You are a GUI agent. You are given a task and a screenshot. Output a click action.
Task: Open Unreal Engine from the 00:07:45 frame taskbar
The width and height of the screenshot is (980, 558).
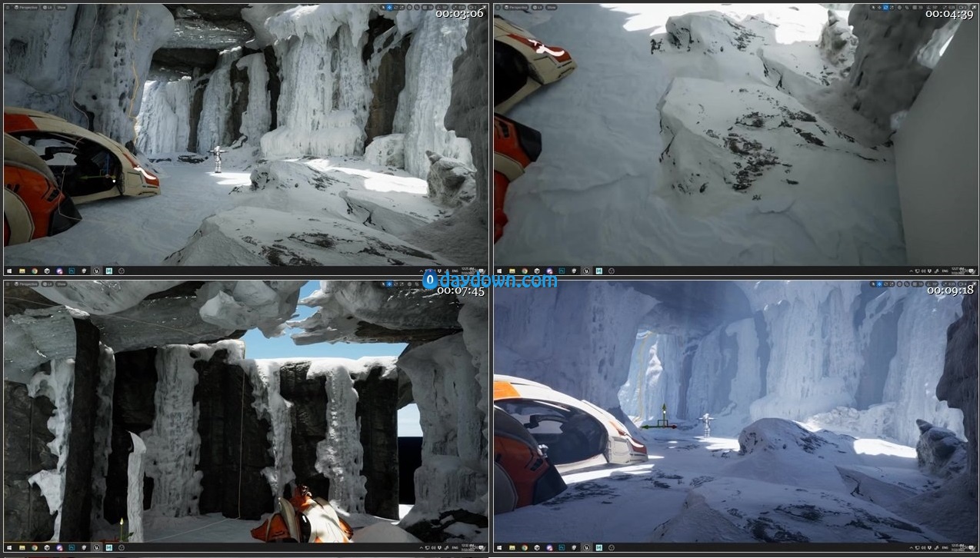coord(96,549)
